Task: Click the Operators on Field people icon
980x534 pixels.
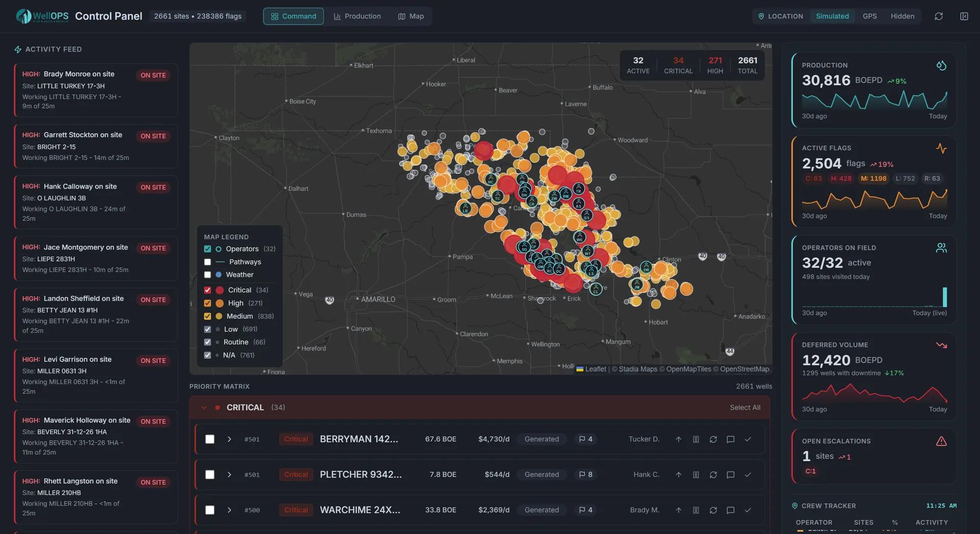Action: coord(941,248)
